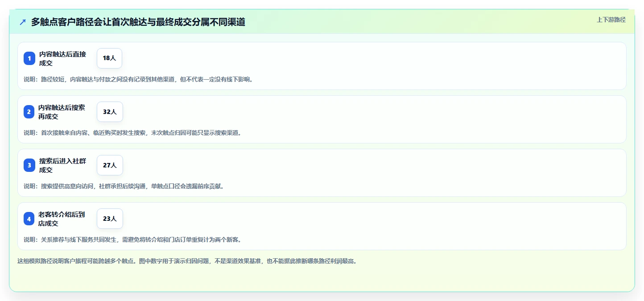Screen dimensions: 644x301
Task: Select step number 2 badge
Action: coord(29,112)
